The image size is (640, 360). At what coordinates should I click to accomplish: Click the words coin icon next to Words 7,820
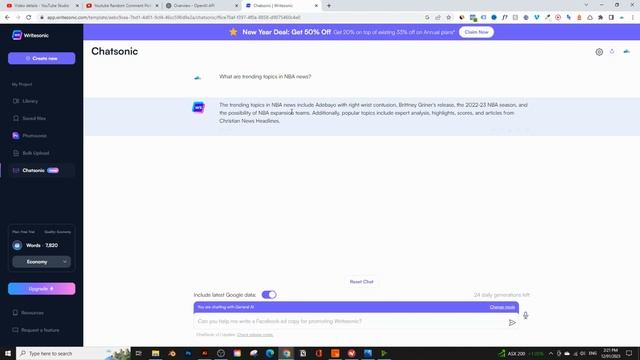[17, 245]
